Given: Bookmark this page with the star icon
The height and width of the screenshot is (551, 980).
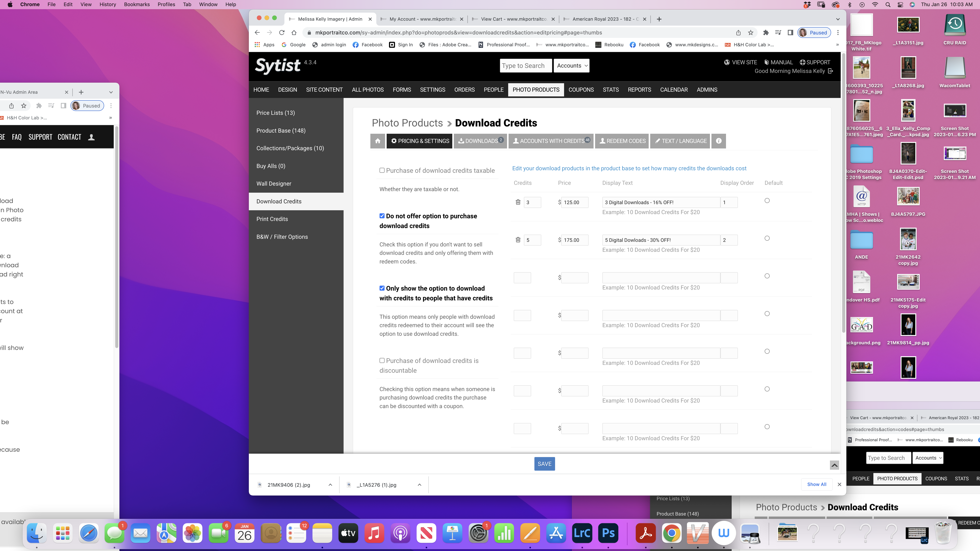Looking at the screenshot, I should (750, 33).
